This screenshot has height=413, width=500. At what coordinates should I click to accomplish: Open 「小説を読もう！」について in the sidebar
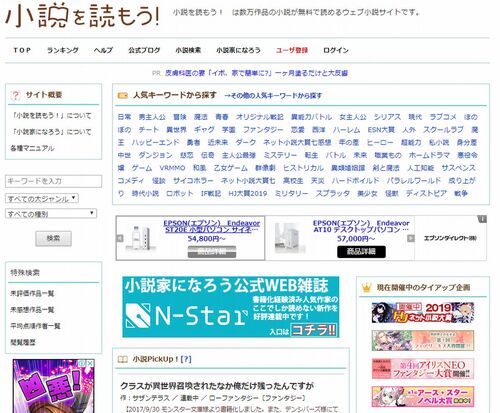coord(51,116)
